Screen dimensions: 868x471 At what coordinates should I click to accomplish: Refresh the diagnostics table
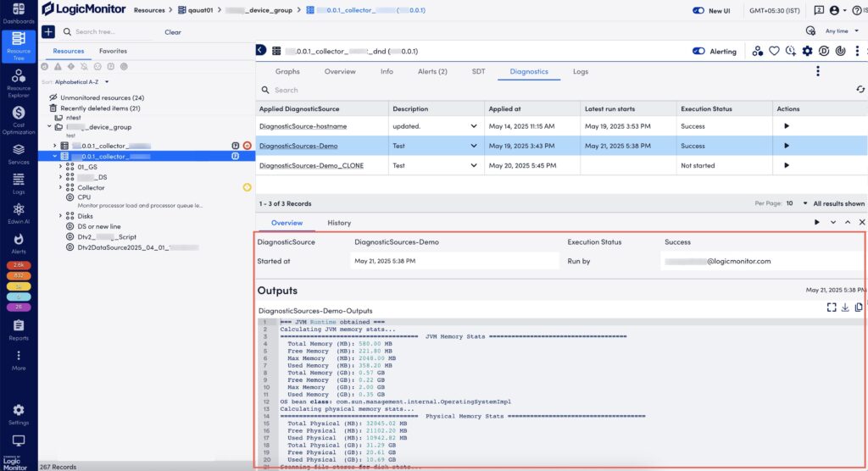(x=860, y=89)
